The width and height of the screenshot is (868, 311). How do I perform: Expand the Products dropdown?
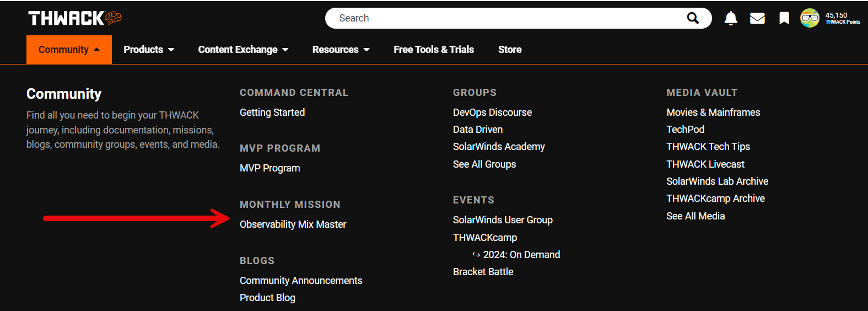[x=149, y=50]
